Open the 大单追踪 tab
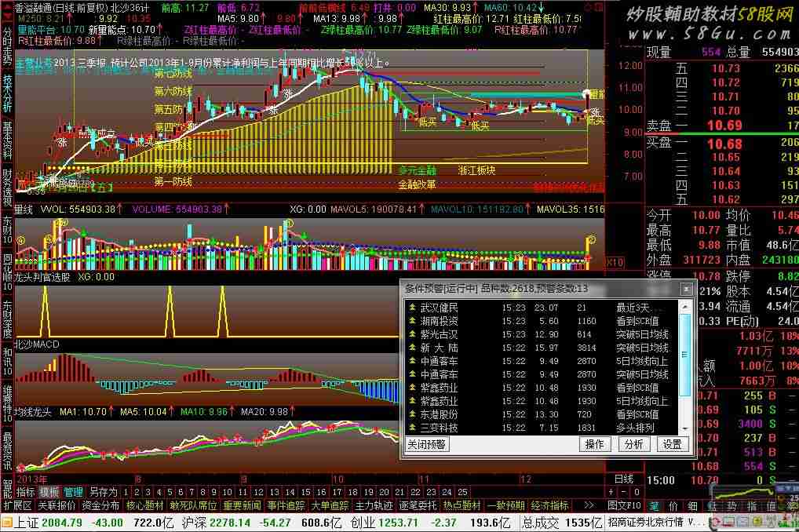Image resolution: width=799 pixels, height=532 pixels. coord(330,505)
